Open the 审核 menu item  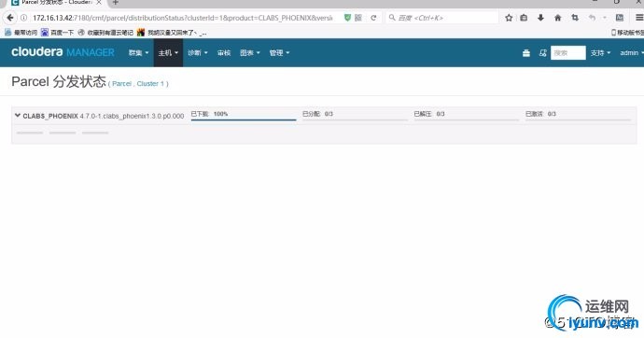[224, 53]
